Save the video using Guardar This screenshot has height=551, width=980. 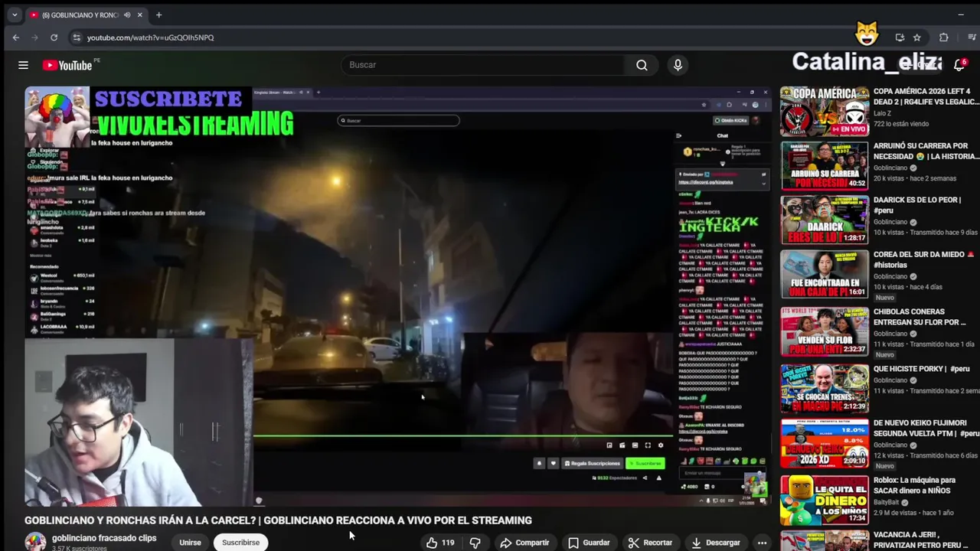pos(589,543)
